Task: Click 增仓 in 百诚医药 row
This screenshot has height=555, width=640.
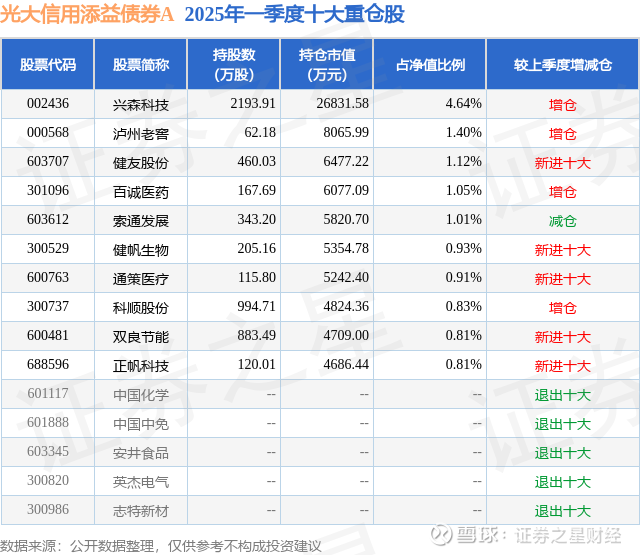Action: 563,192
